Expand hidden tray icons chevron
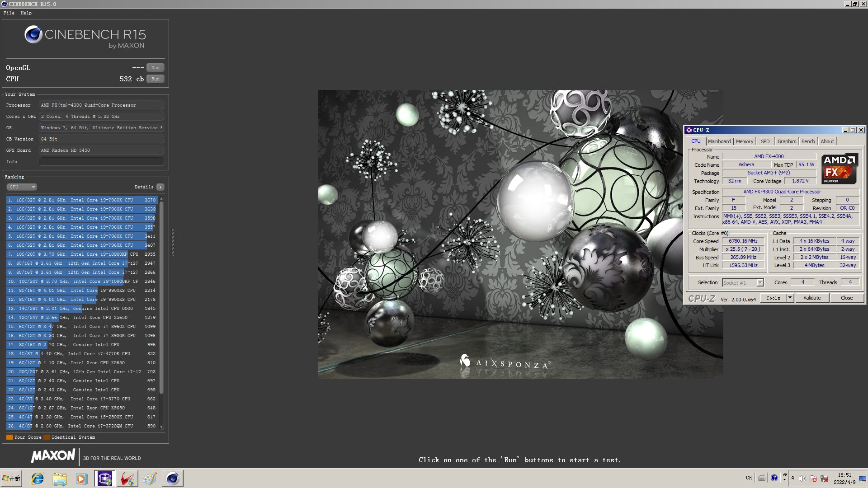 pyautogui.click(x=793, y=479)
